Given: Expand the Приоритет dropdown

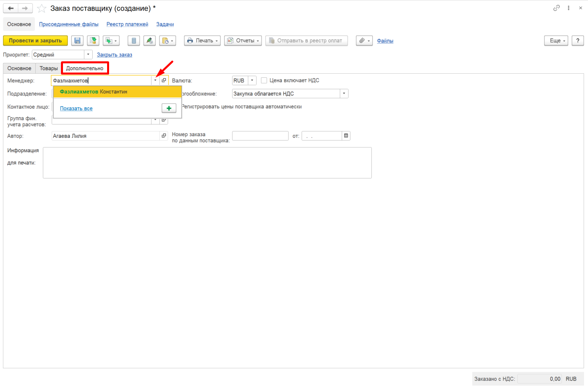Looking at the screenshot, I should tap(88, 55).
